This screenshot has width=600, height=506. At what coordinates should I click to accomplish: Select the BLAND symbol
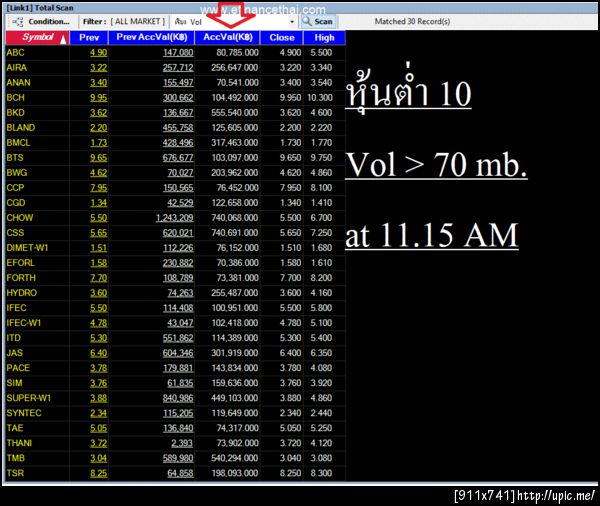coord(21,128)
